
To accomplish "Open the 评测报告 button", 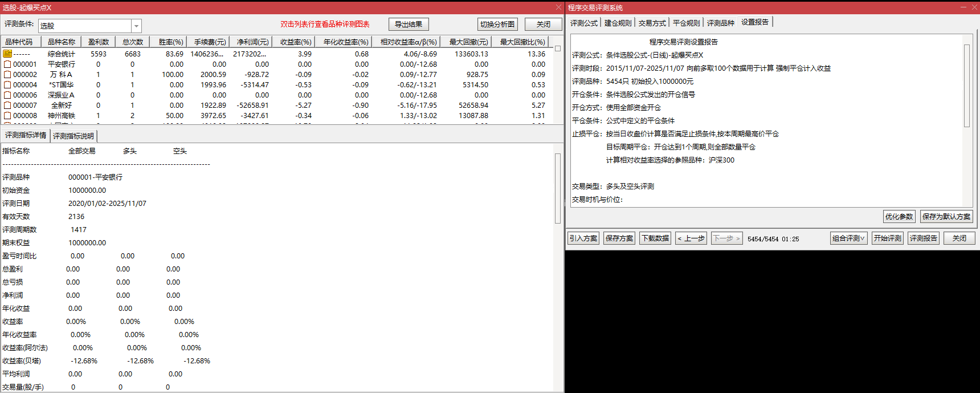I will [924, 238].
